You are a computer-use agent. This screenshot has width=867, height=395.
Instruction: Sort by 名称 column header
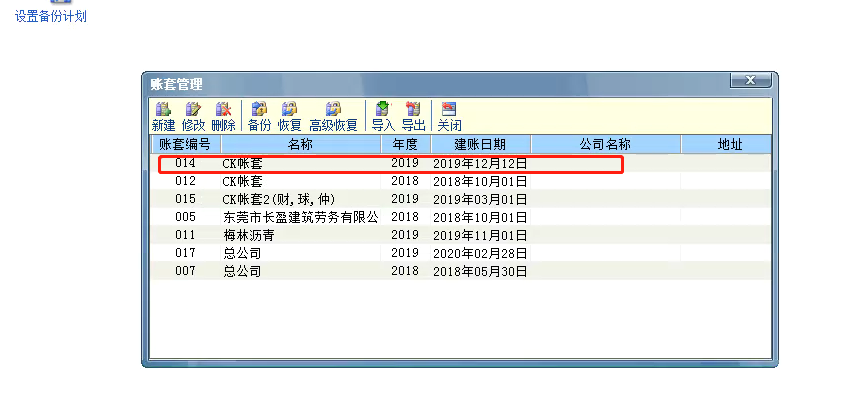click(x=301, y=145)
